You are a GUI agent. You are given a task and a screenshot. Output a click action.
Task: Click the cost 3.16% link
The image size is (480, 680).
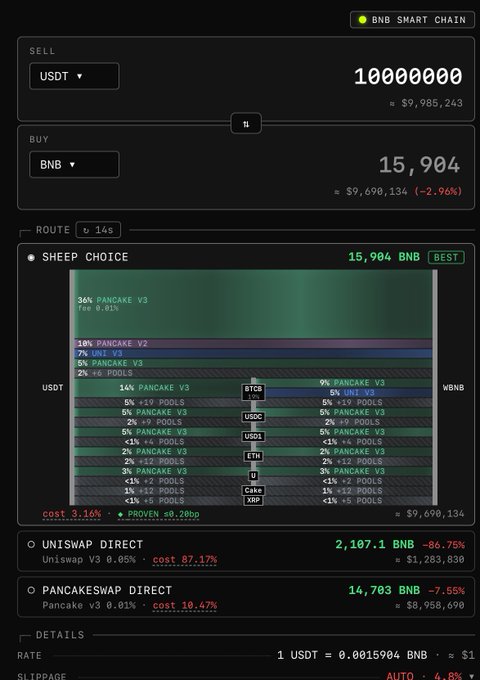pyautogui.click(x=72, y=514)
